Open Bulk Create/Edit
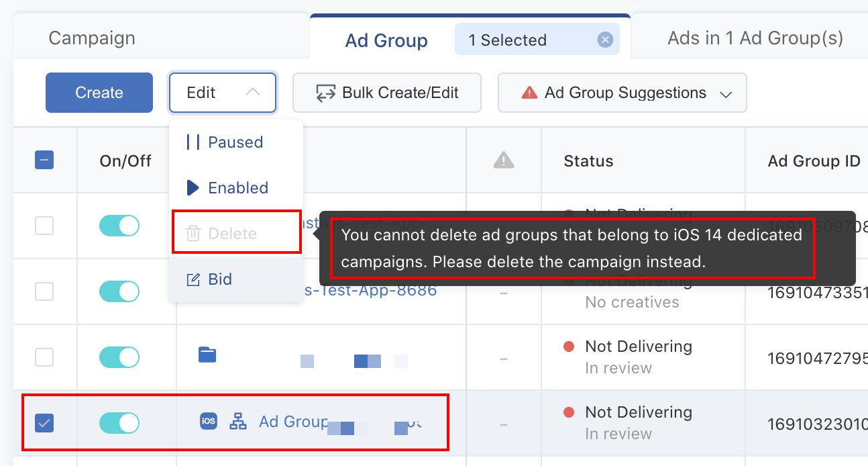Screen dimensions: 868x466 (x=387, y=93)
